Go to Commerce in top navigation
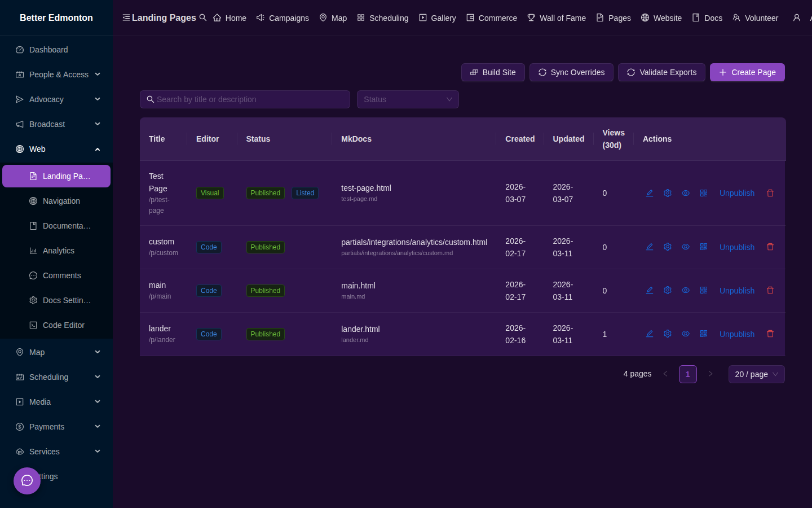The image size is (812, 508). pyautogui.click(x=492, y=18)
